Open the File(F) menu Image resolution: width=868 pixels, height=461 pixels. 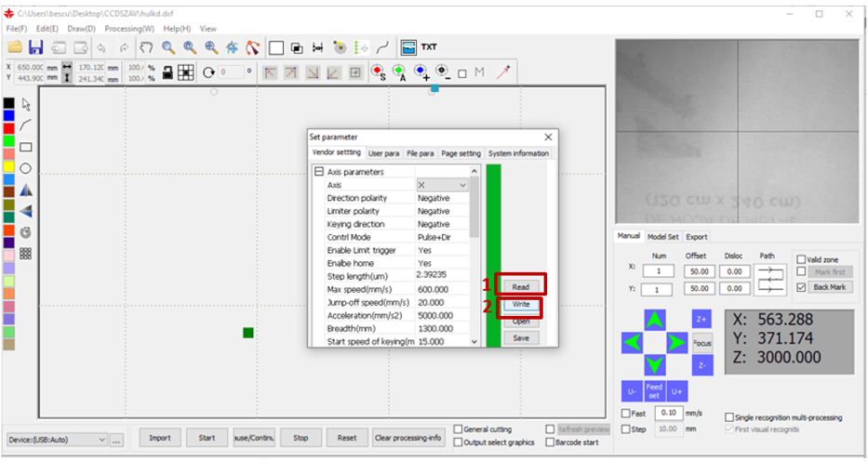pyautogui.click(x=16, y=28)
